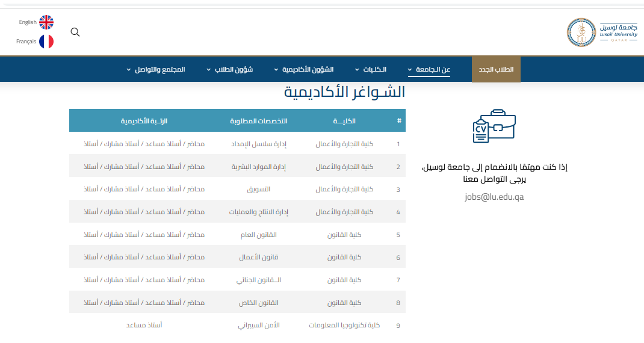Click the الرتبة الأكاديمية column header
Viewport: 644px width, 343px height.
point(144,121)
